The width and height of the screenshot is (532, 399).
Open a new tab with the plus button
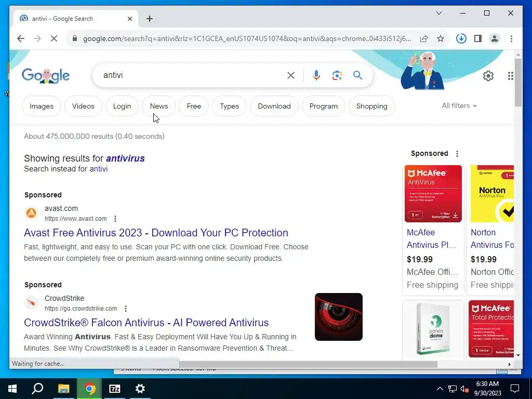tap(150, 19)
